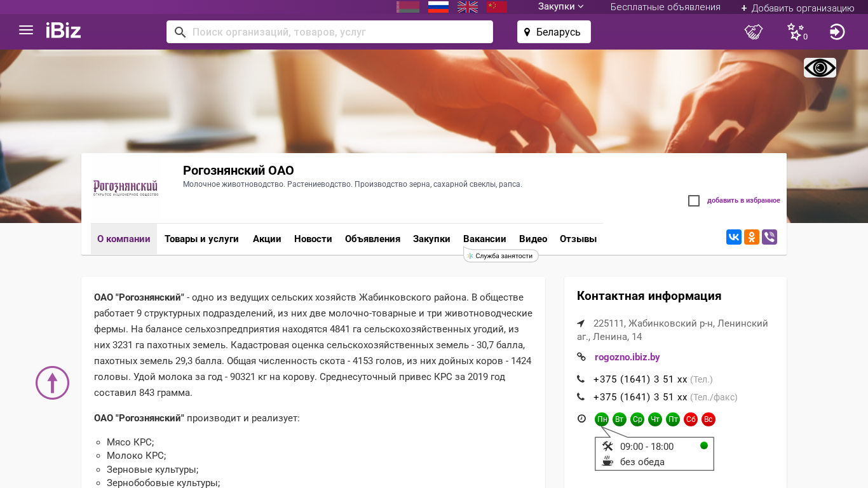This screenshot has height=488, width=868.
Task: Click the Зерновые культуры list item
Action: pos(153,470)
